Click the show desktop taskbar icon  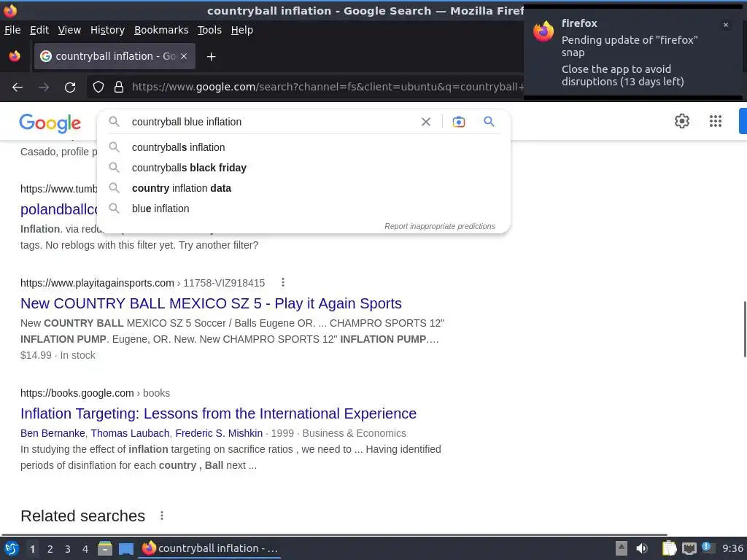pyautogui.click(x=125, y=548)
